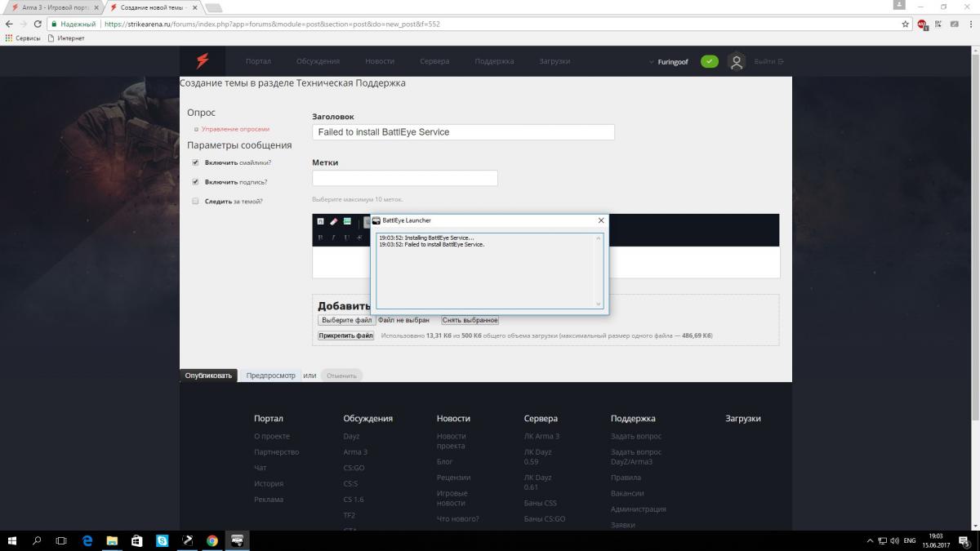Click Выберите файл button

coord(346,320)
